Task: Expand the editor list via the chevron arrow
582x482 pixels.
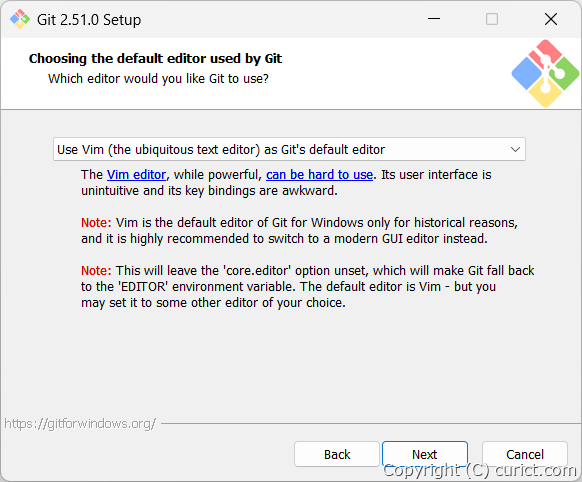Action: point(515,150)
